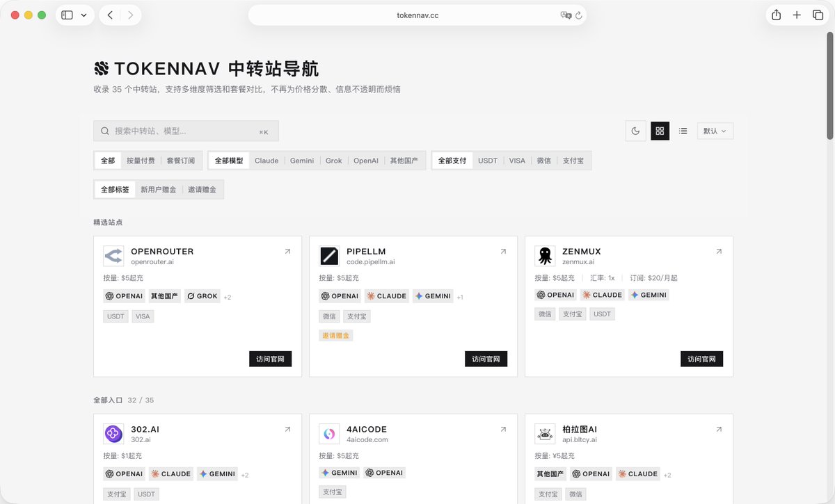Click the ZenMux octopus logo
The height and width of the screenshot is (504, 835).
pos(545,256)
